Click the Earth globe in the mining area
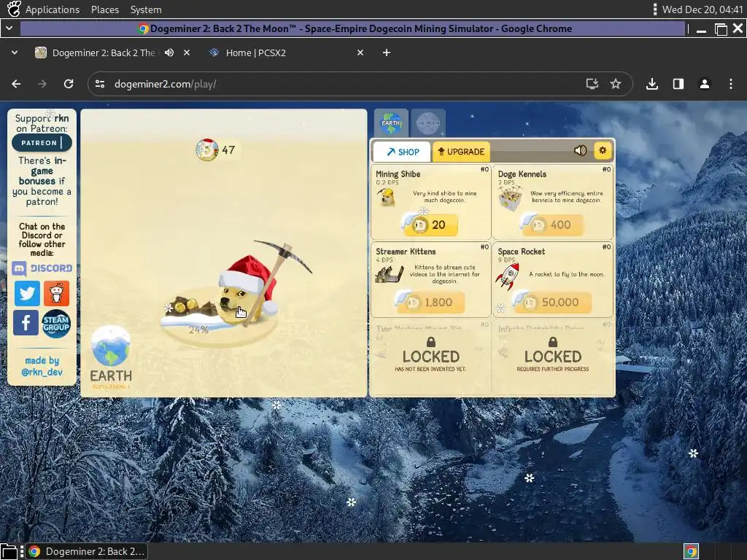Viewport: 747px width, 560px height. 111,346
